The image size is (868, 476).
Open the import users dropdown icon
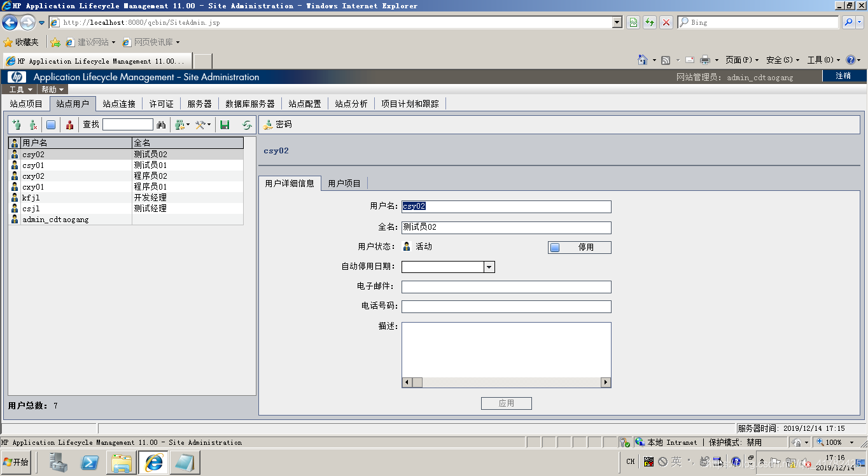point(183,125)
